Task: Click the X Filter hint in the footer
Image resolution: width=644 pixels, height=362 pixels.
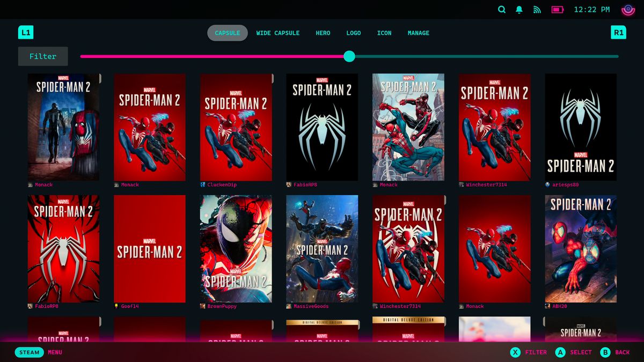Action: 528,352
